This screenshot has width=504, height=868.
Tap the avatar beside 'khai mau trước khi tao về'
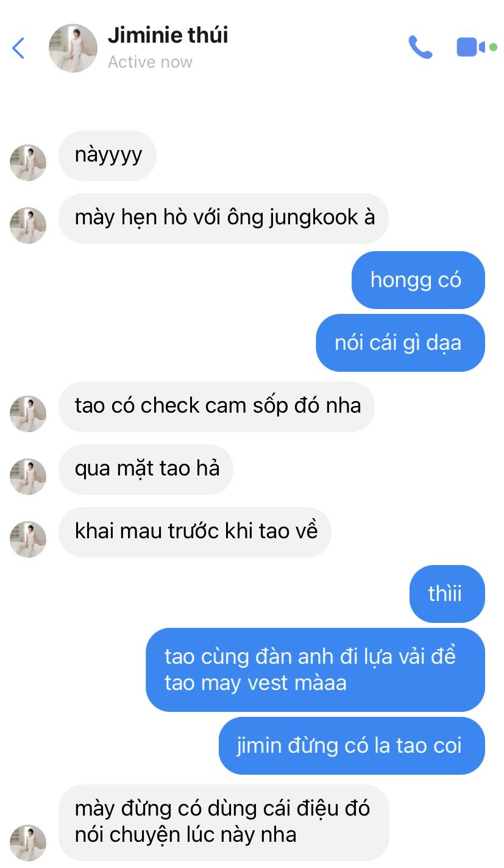coord(28,539)
